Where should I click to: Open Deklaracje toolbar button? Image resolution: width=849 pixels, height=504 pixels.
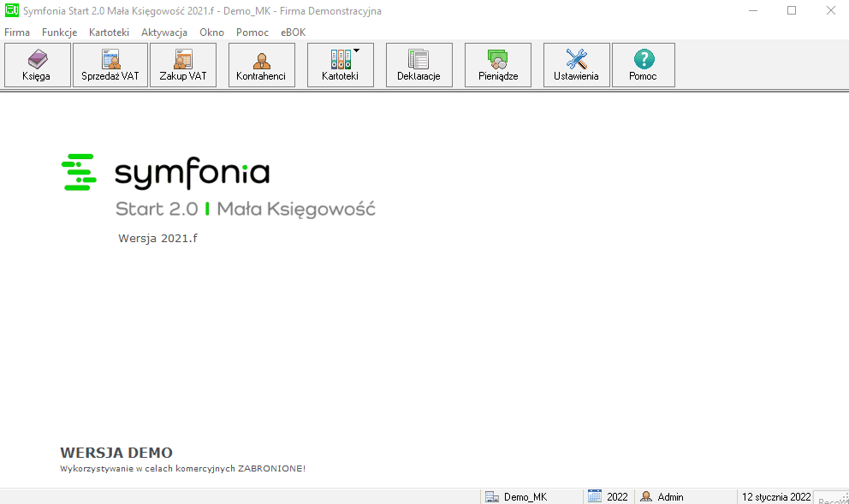click(x=419, y=65)
